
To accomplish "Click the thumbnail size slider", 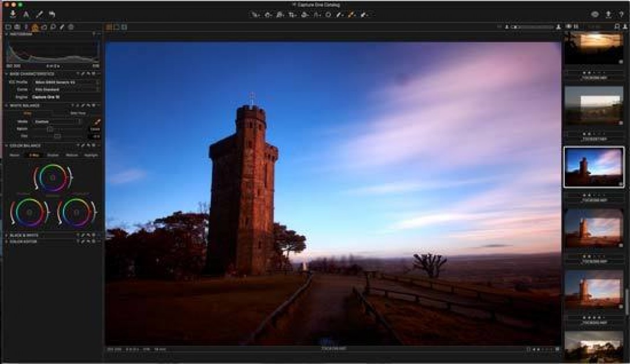I will (532, 27).
